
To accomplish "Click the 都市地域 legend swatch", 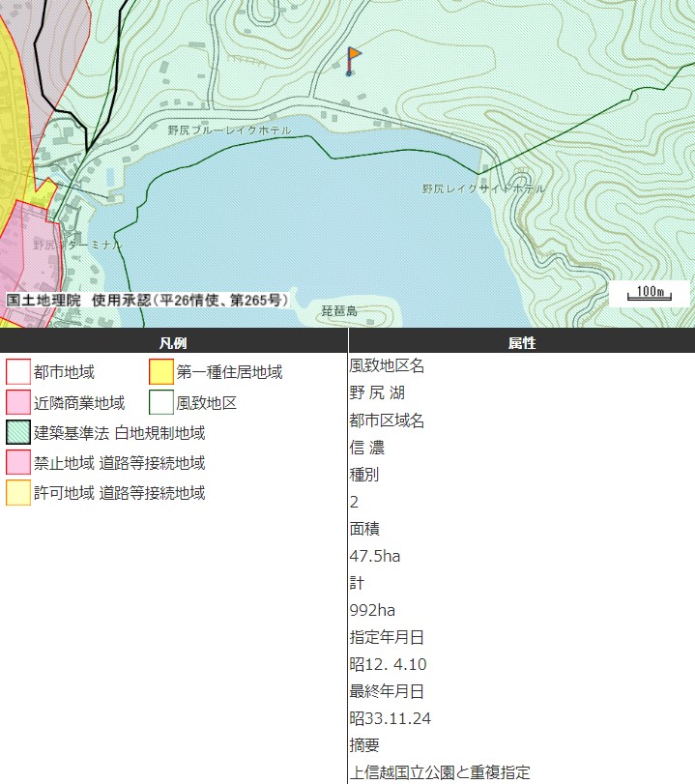I will click(x=18, y=372).
